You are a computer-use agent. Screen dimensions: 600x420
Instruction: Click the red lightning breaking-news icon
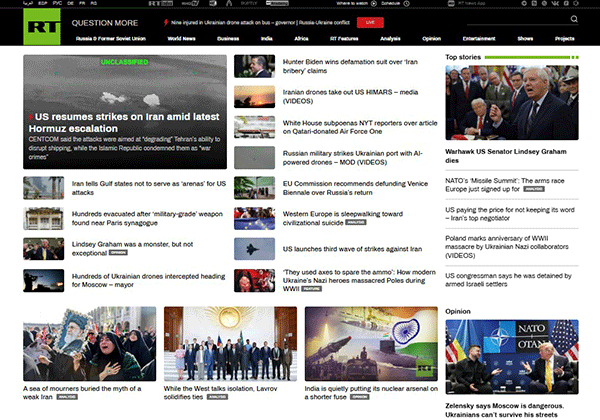[166, 23]
